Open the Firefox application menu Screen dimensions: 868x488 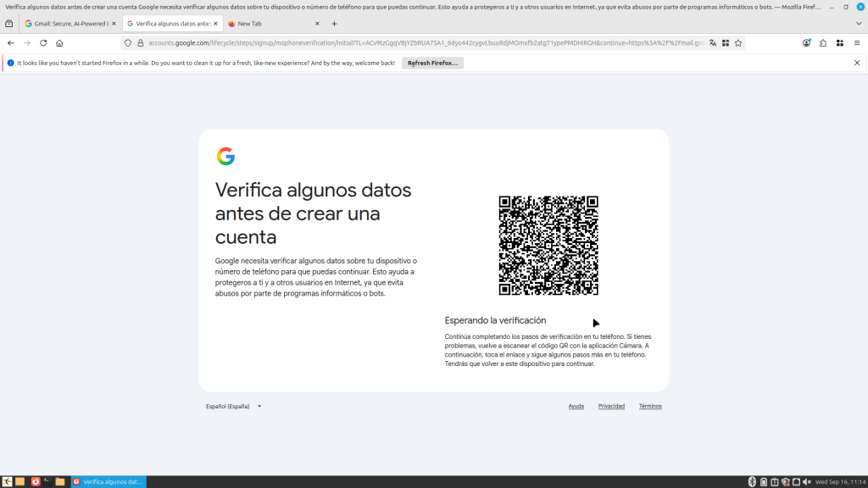point(857,43)
